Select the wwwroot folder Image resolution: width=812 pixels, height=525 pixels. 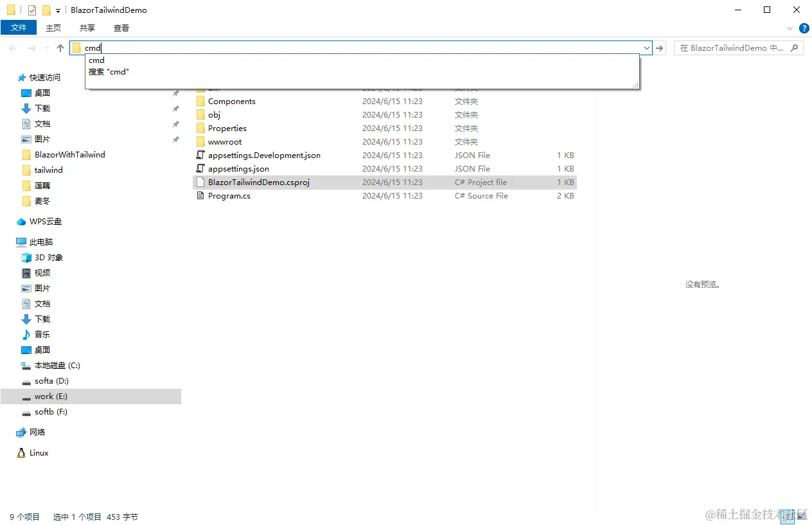pos(385,142)
